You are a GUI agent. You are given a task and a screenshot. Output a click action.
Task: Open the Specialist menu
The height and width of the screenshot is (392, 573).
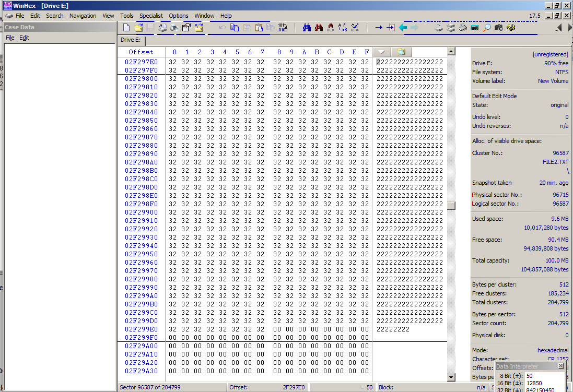(x=151, y=16)
